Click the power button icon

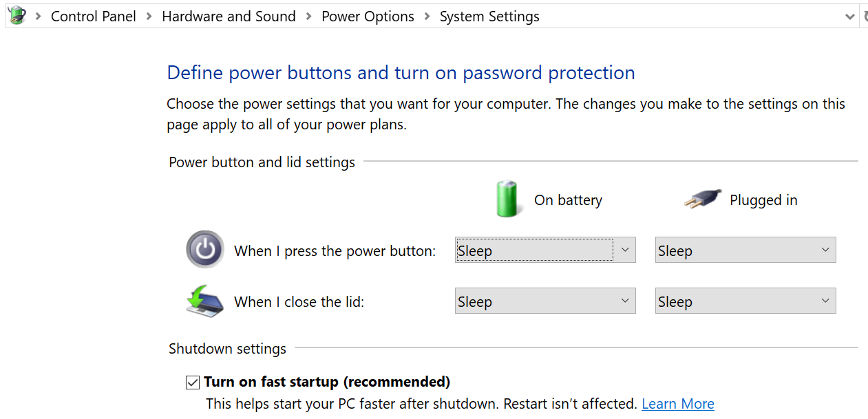click(204, 249)
